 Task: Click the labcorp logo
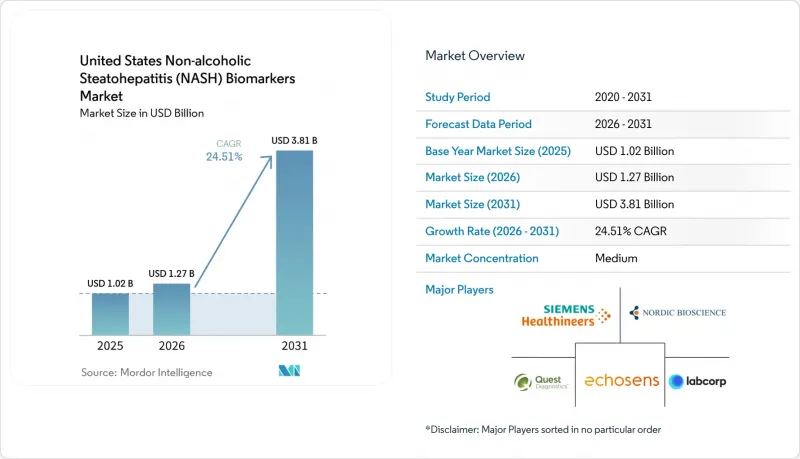click(697, 381)
